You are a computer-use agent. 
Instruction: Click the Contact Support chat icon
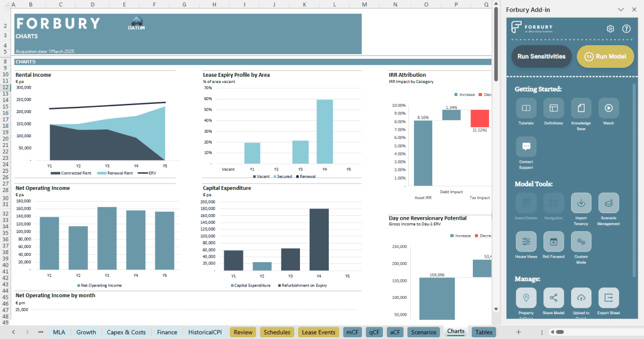pos(526,146)
